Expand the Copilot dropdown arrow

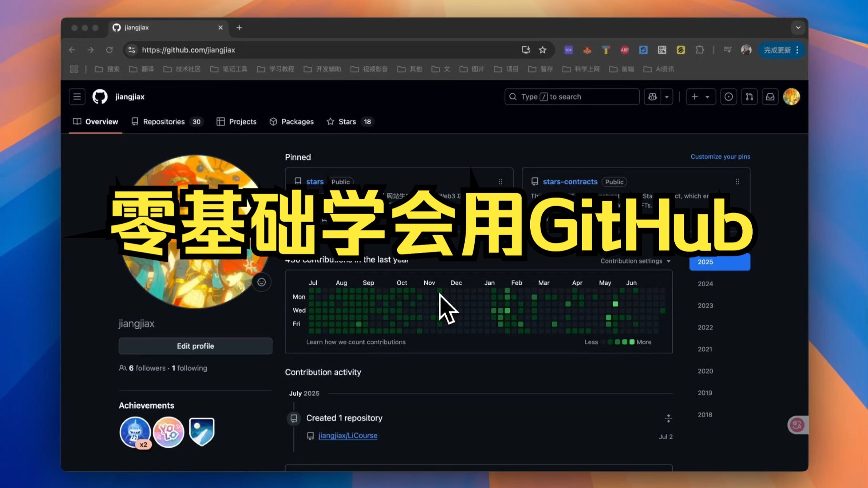coord(667,97)
